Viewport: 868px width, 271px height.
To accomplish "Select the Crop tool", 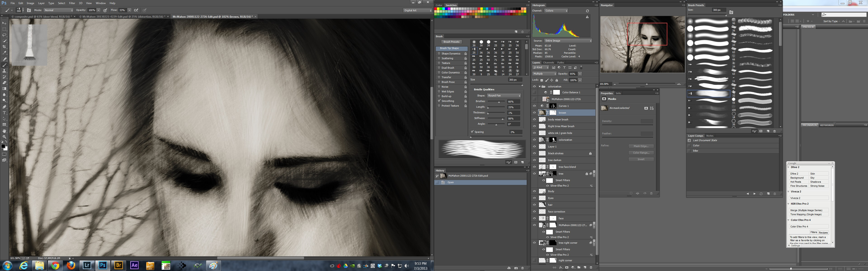I will pyautogui.click(x=4, y=47).
